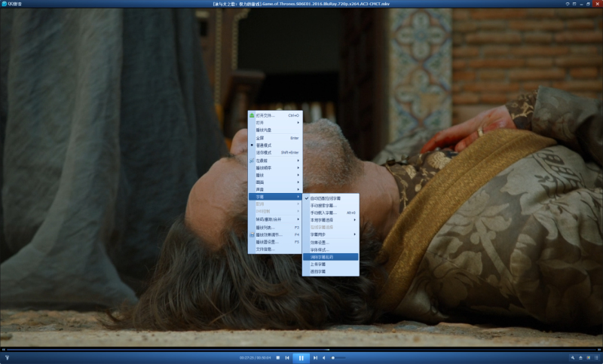Select 上传字幕 in the submenu

331,264
